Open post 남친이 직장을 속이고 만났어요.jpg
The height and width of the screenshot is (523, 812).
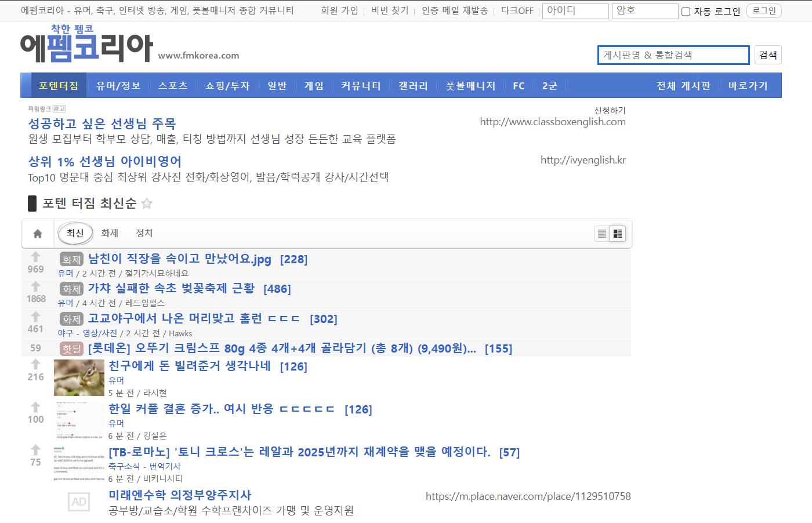click(180, 259)
